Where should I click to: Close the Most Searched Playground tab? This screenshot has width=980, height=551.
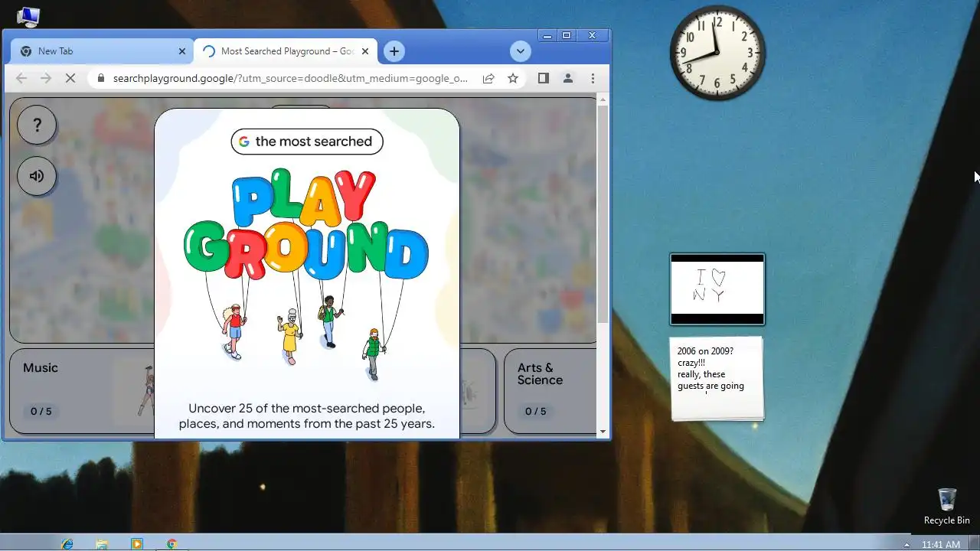[x=365, y=51]
